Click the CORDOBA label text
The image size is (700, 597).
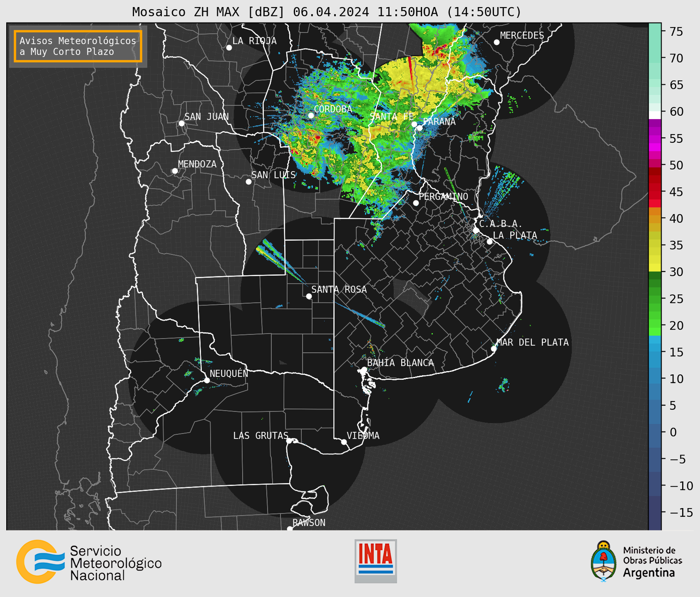(333, 109)
